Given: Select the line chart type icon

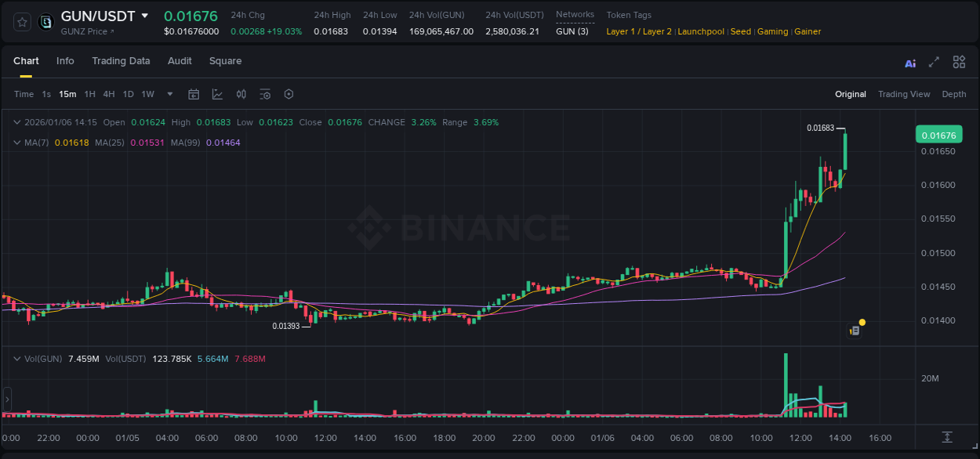Looking at the screenshot, I should pos(217,94).
